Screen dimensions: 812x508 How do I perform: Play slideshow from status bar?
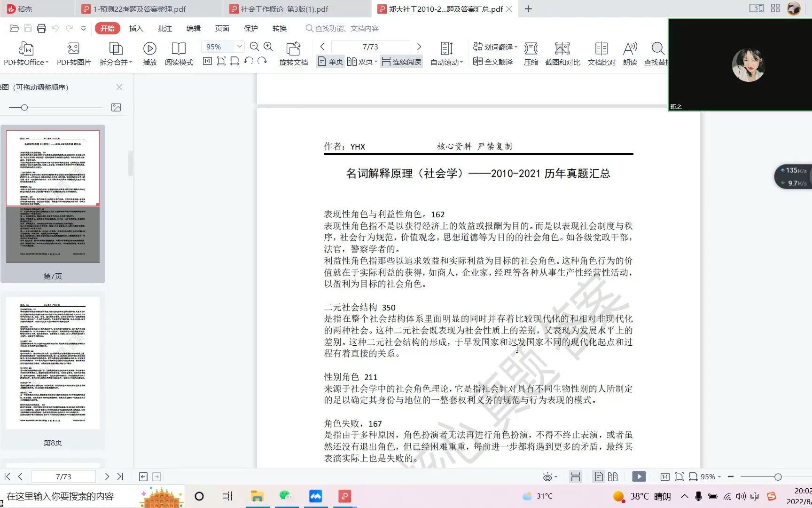(x=639, y=476)
